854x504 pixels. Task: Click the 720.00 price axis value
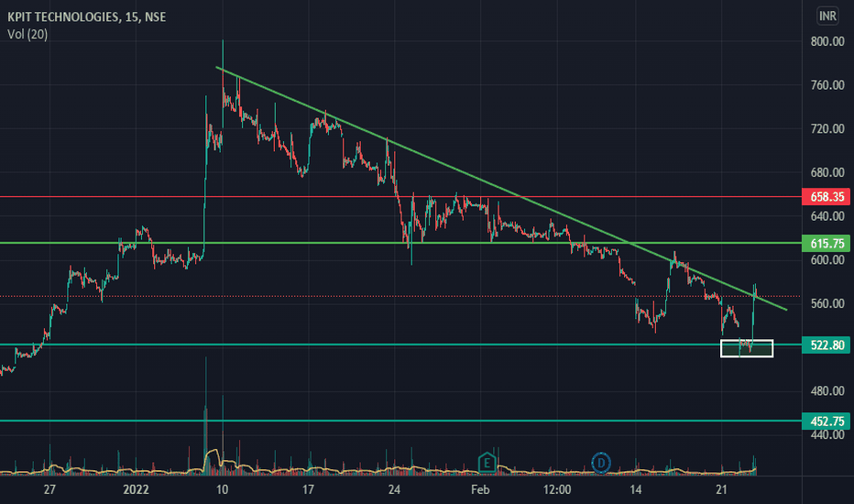[x=827, y=128]
